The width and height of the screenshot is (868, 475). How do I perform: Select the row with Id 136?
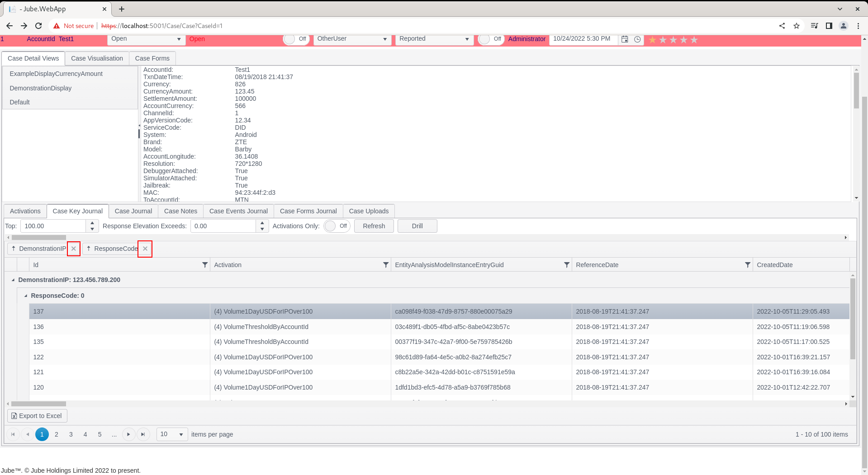[439, 327]
